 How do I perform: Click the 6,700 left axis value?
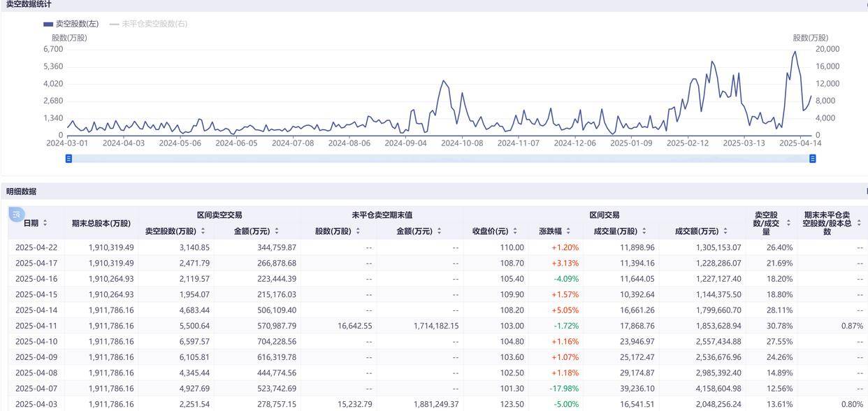point(53,50)
